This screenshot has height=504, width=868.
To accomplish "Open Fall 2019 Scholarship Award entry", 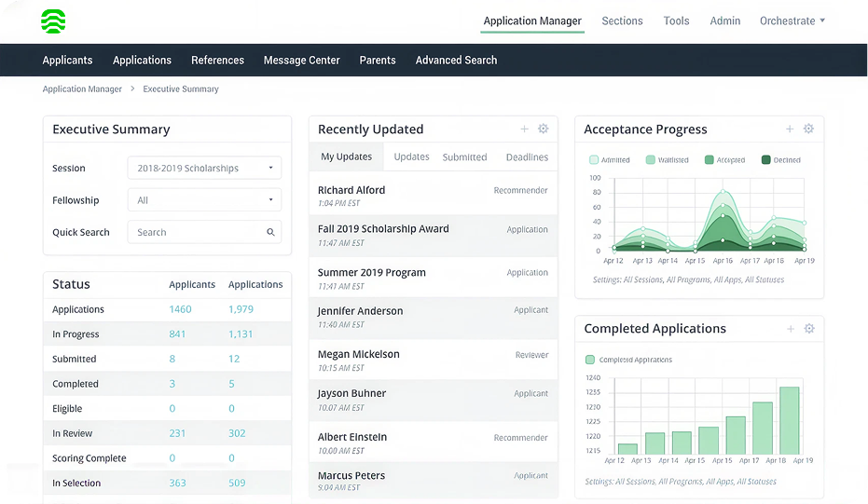I will coord(433,236).
